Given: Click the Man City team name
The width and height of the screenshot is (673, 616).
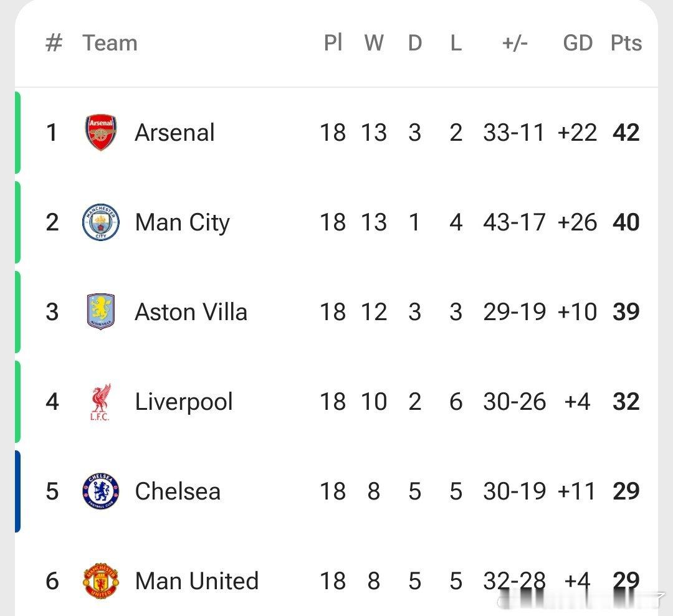Looking at the screenshot, I should tap(182, 222).
